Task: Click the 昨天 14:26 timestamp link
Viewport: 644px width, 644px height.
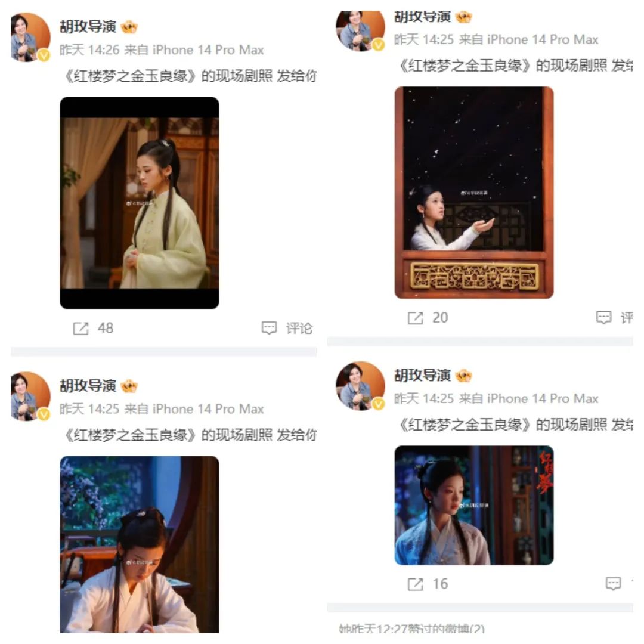Action: [x=89, y=50]
